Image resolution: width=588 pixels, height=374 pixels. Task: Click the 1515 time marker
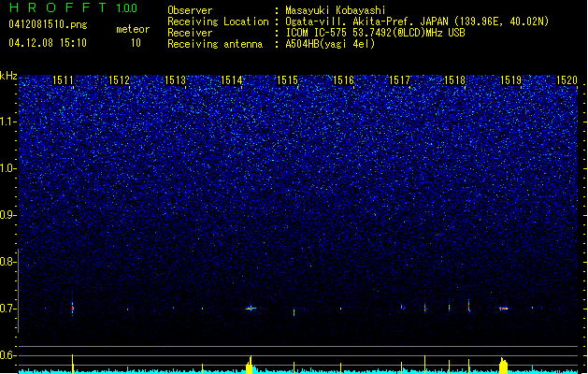click(x=287, y=79)
